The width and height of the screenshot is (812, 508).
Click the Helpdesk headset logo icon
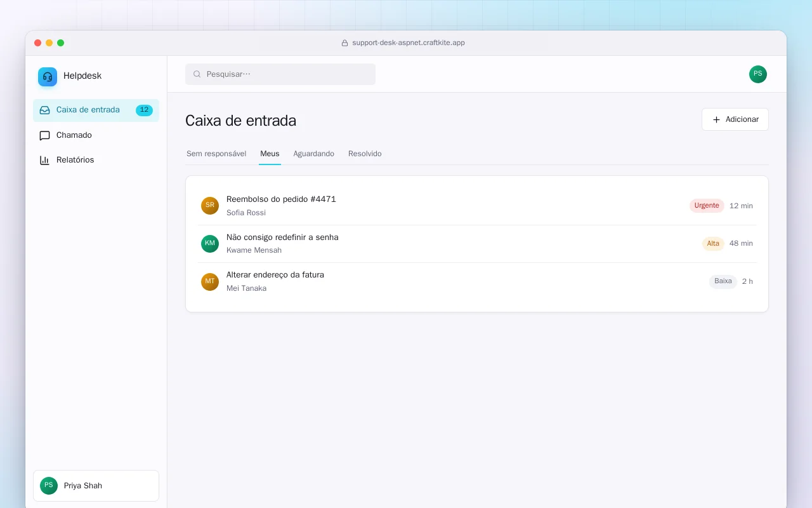[48, 77]
